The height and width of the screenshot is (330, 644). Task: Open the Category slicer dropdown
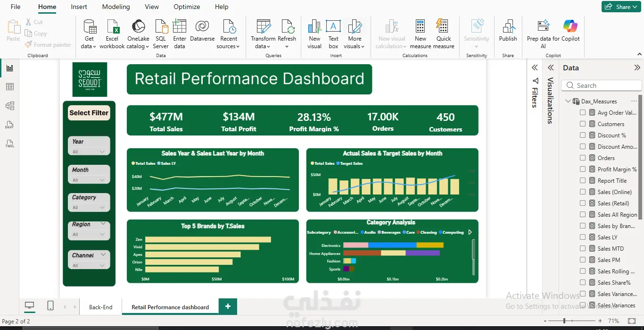(x=89, y=207)
